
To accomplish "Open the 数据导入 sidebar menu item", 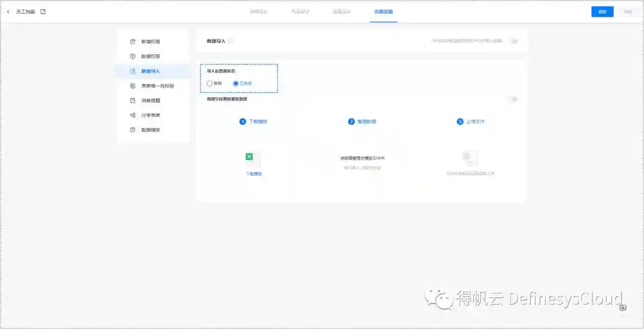I will click(x=150, y=71).
